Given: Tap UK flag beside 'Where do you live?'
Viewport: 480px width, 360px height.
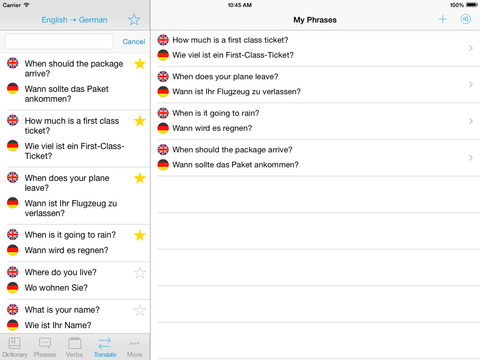Looking at the screenshot, I should [x=13, y=272].
